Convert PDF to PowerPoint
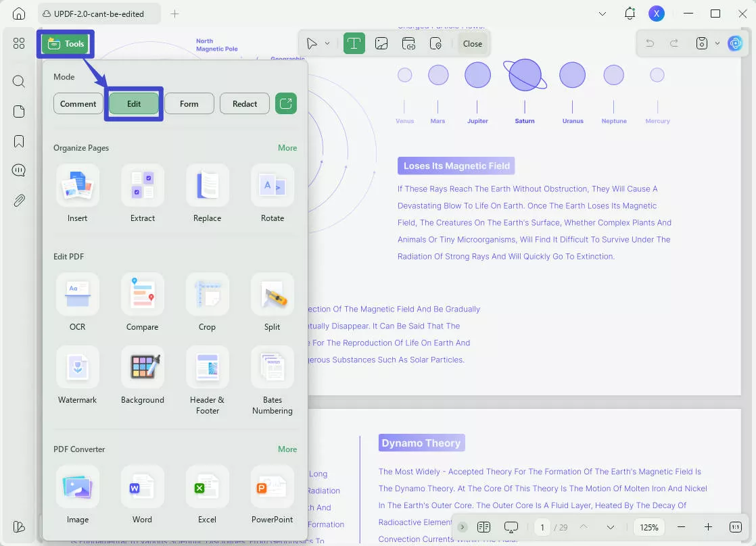Image resolution: width=756 pixels, height=546 pixels. tap(273, 495)
